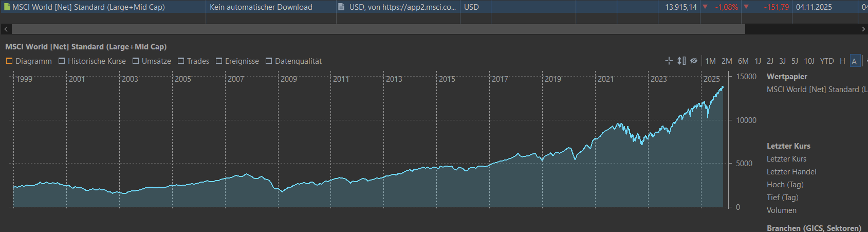Image resolution: width=868 pixels, height=232 pixels.
Task: Select the YTD chart range
Action: click(826, 61)
